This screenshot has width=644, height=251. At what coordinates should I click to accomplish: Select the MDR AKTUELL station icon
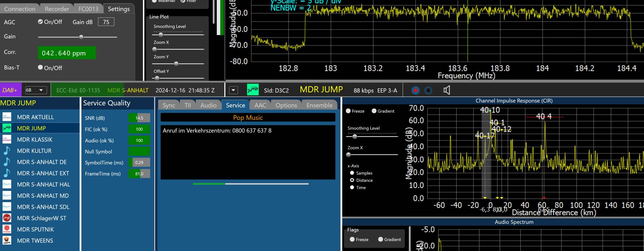pos(7,117)
